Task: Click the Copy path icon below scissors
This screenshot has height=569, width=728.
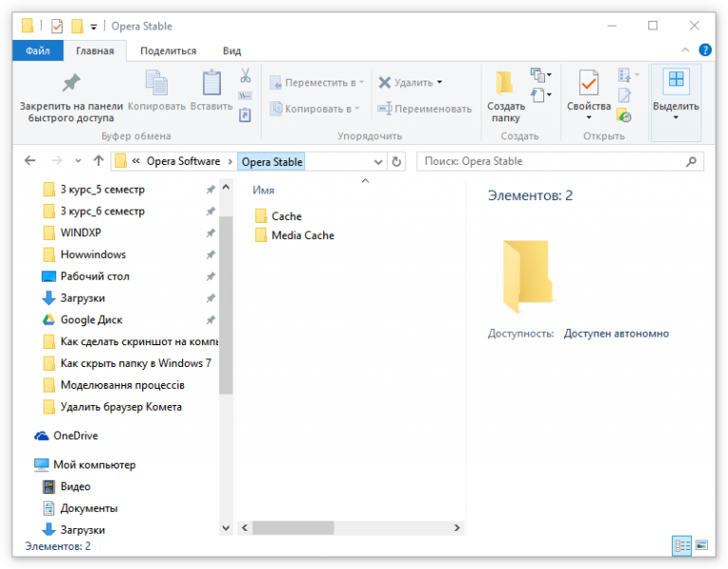Action: pos(245,96)
